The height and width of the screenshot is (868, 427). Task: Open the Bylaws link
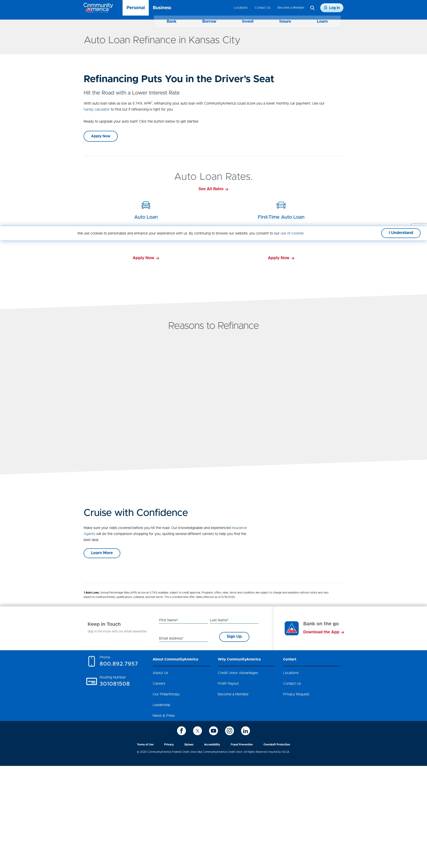point(189,745)
